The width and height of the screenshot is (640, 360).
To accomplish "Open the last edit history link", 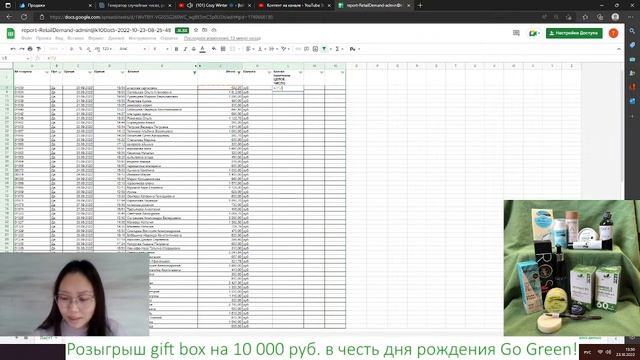I will click(222, 38).
